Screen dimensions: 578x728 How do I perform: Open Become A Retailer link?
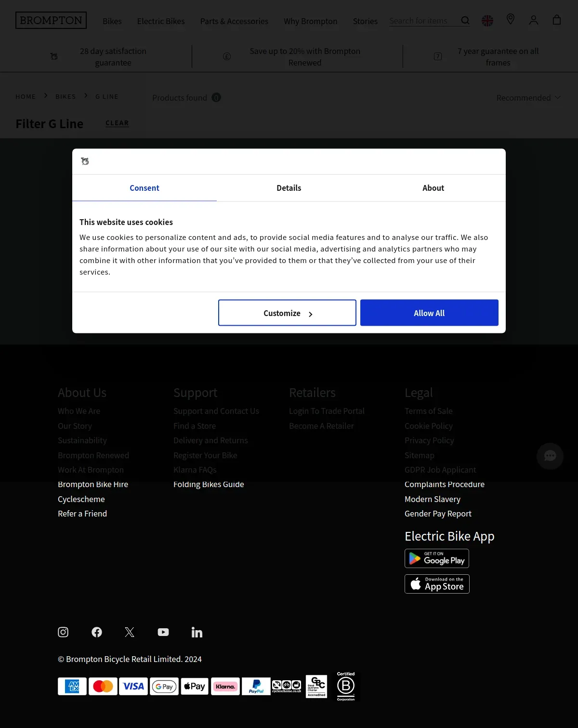[321, 426]
